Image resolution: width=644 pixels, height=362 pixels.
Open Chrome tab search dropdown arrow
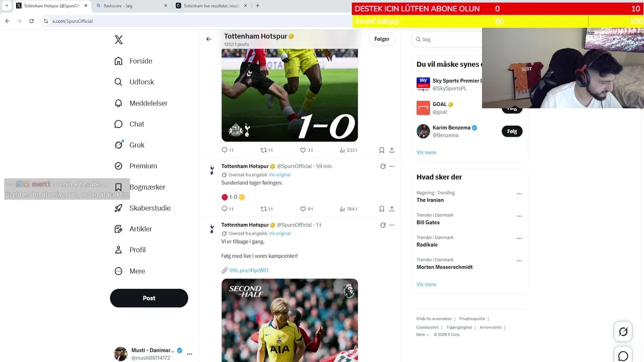[7, 6]
